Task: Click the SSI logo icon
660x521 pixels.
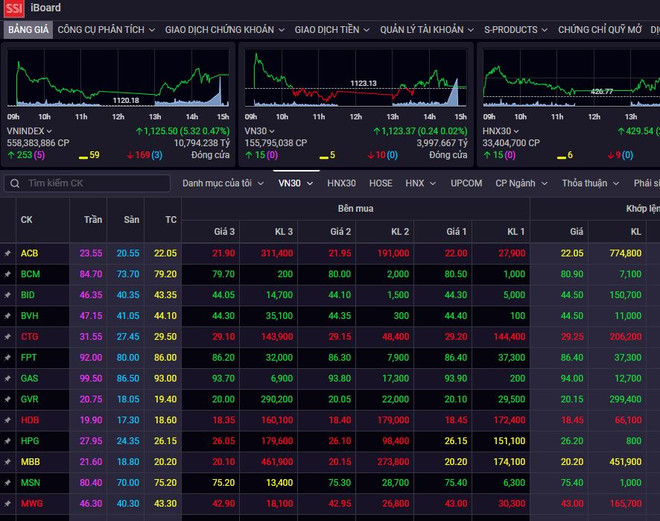Action: click(15, 9)
